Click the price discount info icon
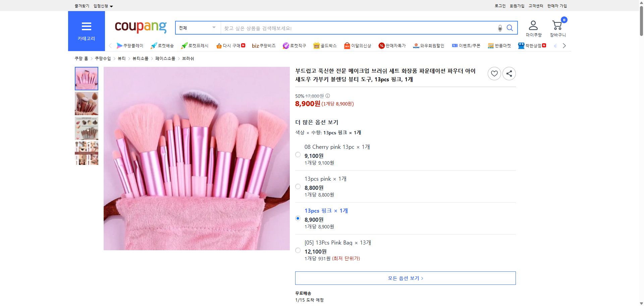This screenshot has height=306, width=644. [328, 96]
